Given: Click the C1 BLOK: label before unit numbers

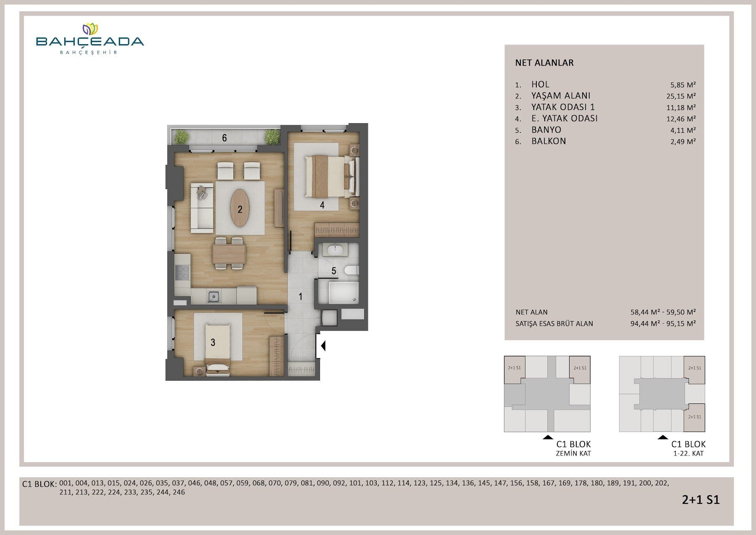Looking at the screenshot, I should [39, 484].
